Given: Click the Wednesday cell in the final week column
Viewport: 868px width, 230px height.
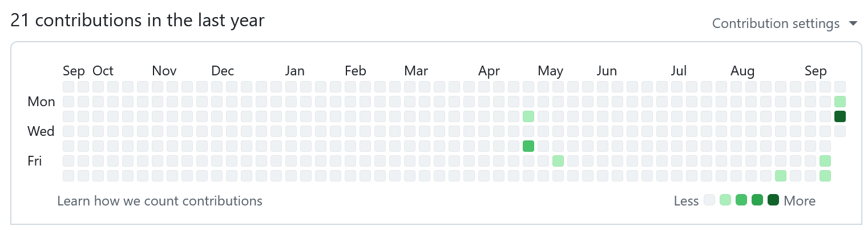Looking at the screenshot, I should pos(839,131).
